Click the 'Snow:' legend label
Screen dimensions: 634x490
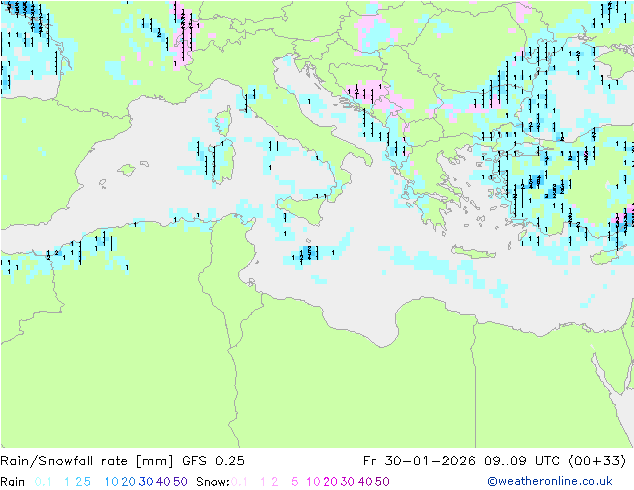(213, 482)
